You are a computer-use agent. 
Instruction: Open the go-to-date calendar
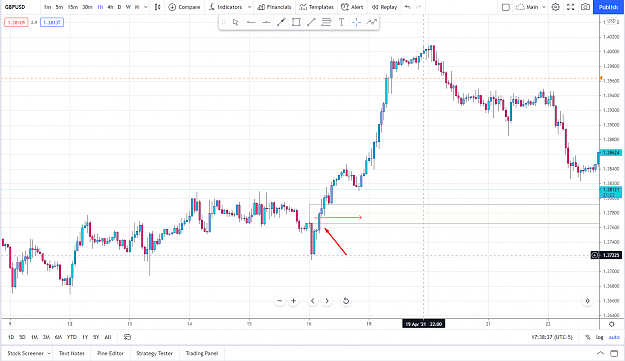click(x=127, y=337)
